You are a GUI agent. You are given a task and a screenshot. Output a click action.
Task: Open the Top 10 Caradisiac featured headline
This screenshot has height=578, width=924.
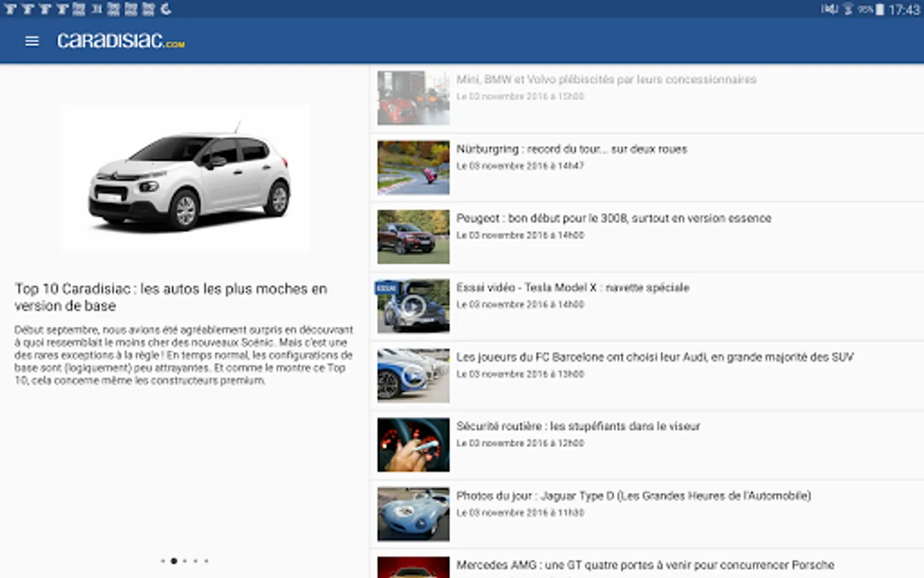pos(171,297)
